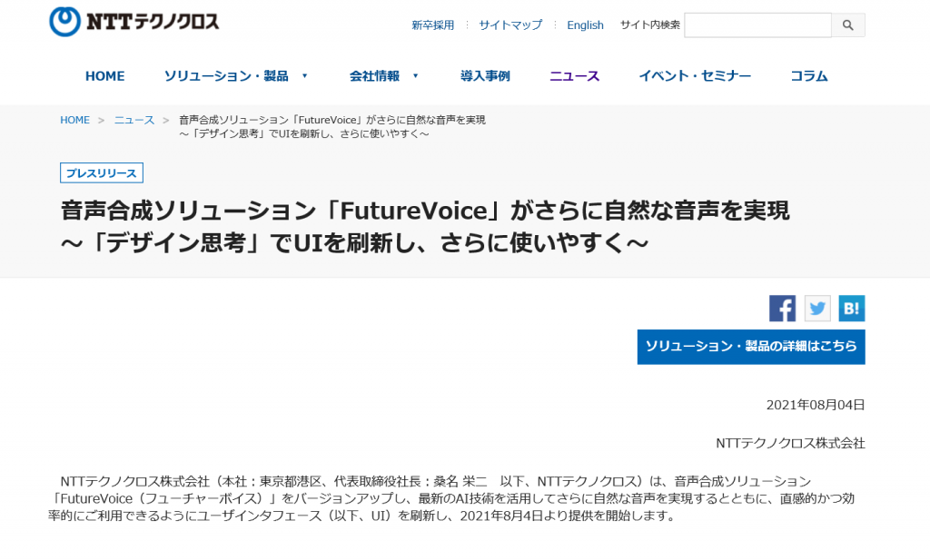This screenshot has width=930, height=560.
Task: Expand 会社情報 dropdown arrow
Action: (x=416, y=76)
